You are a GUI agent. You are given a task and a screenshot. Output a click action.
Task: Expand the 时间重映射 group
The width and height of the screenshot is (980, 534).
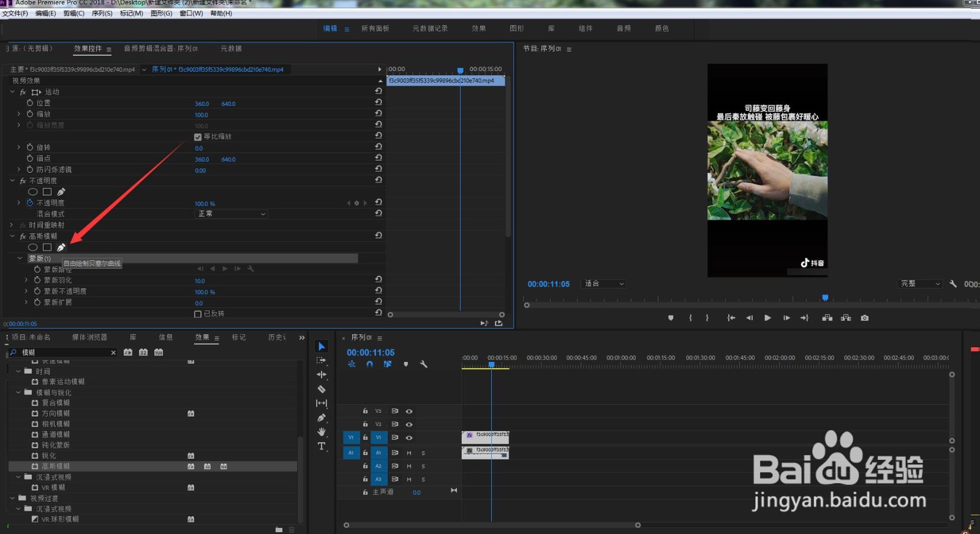click(12, 225)
